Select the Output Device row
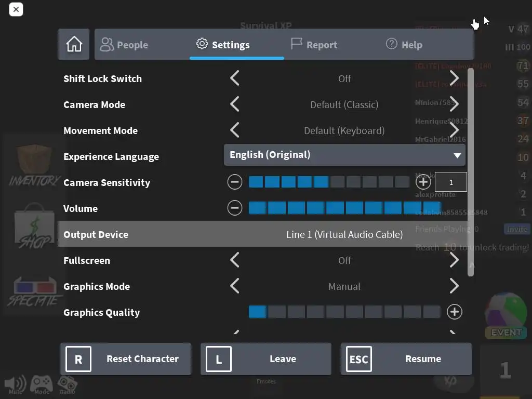Screen dimensions: 532x399 [263, 234]
